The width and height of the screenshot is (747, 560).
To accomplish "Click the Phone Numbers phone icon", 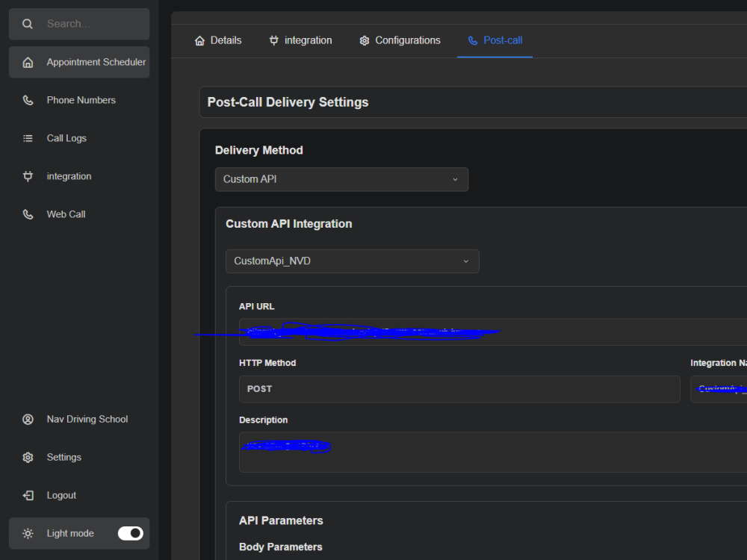I will click(28, 101).
